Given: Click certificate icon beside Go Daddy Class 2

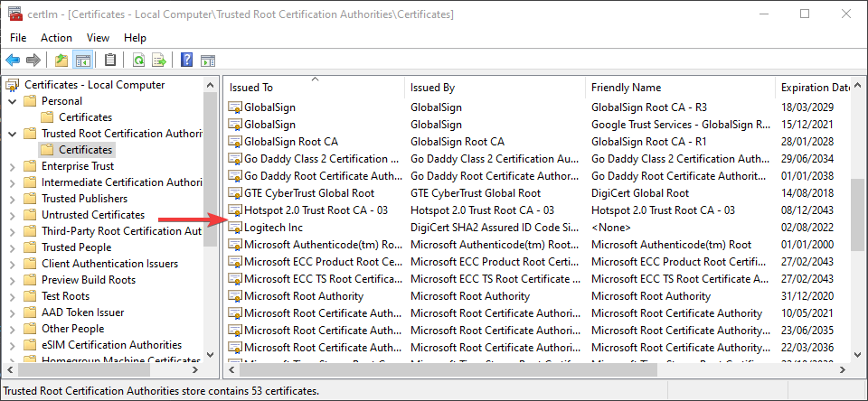Looking at the screenshot, I should pyautogui.click(x=235, y=159).
